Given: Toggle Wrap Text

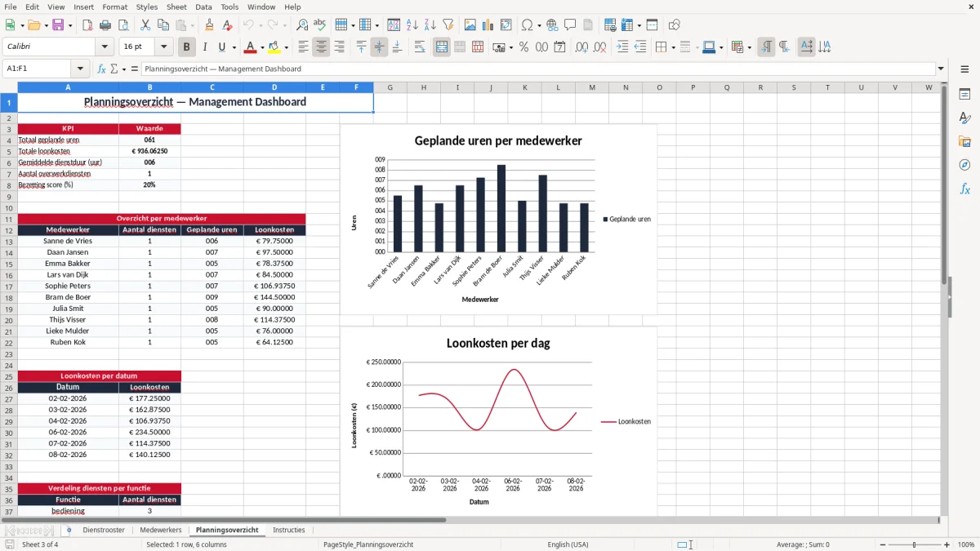Looking at the screenshot, I should [419, 47].
